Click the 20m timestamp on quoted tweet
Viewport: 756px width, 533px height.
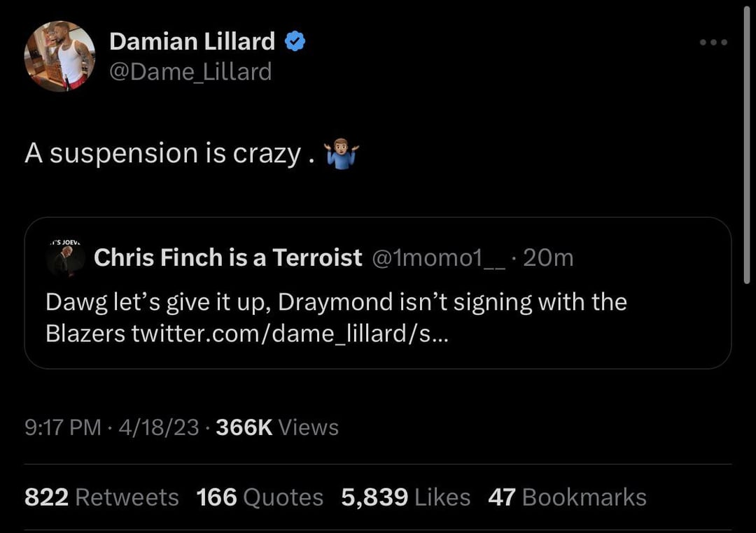pos(548,258)
